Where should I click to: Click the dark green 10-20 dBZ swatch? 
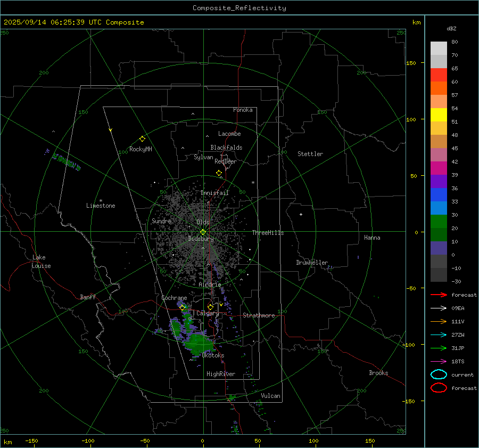[x=439, y=235]
